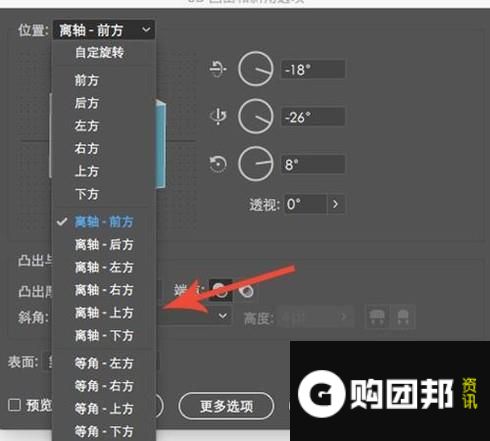Click the 更多选项 button
Screen dimensions: 490x441
[x=226, y=406]
